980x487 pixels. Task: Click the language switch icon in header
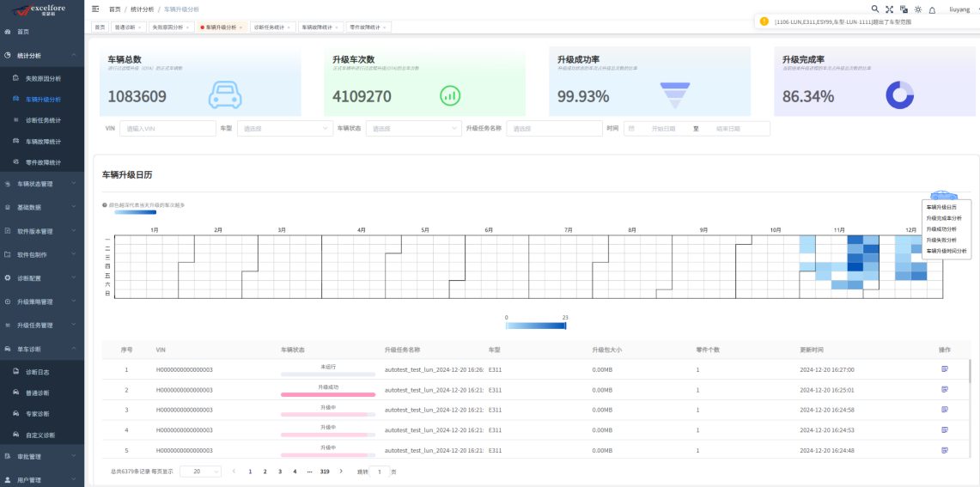coord(904,9)
